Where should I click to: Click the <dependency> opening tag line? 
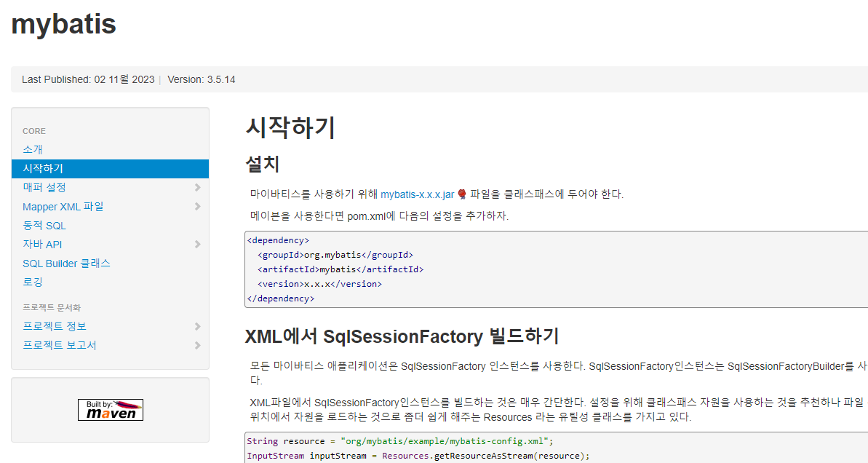point(278,240)
